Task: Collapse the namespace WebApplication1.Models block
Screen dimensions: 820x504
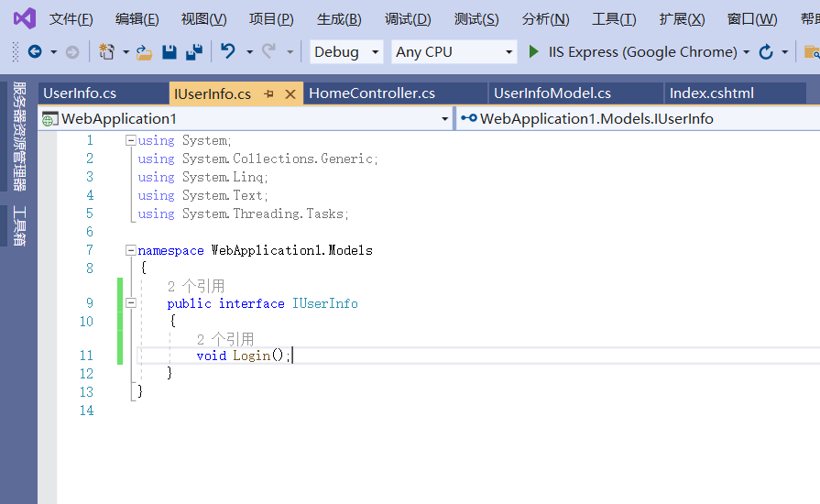Action: 131,250
